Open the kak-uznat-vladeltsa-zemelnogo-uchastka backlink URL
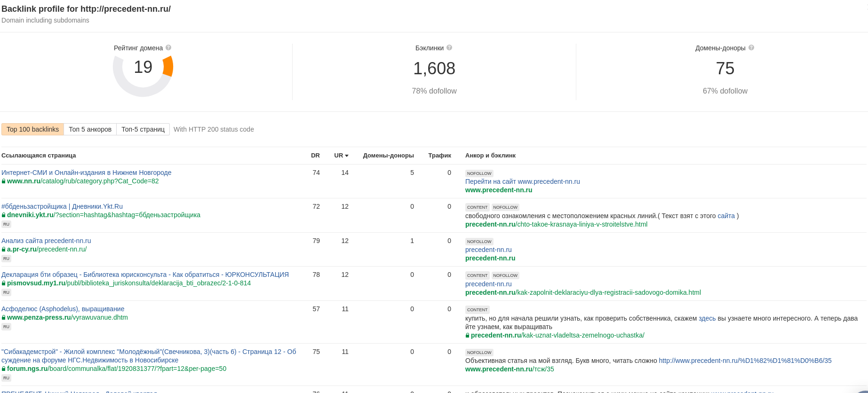 click(x=557, y=336)
